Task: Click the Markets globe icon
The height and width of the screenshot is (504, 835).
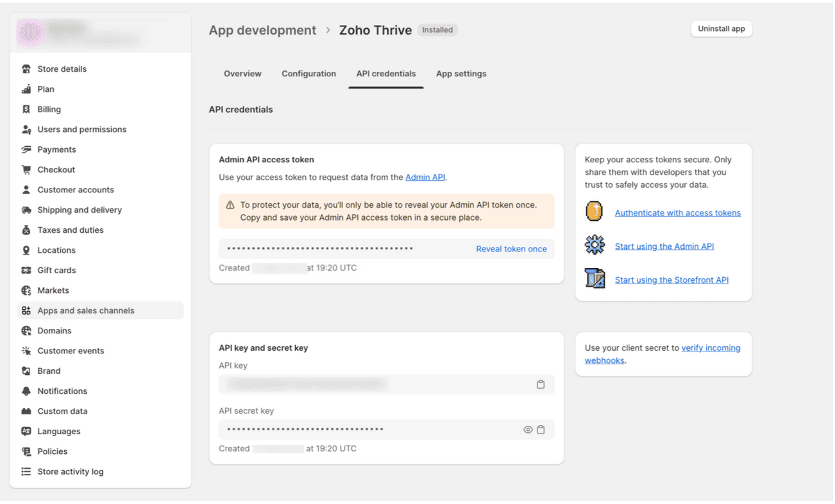Action: click(26, 290)
